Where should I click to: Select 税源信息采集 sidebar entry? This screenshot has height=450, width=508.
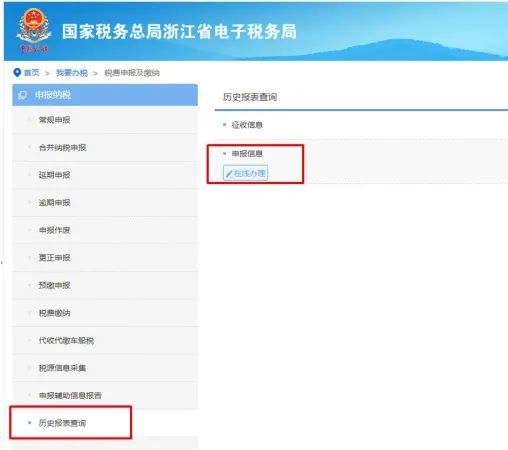pyautogui.click(x=105, y=368)
